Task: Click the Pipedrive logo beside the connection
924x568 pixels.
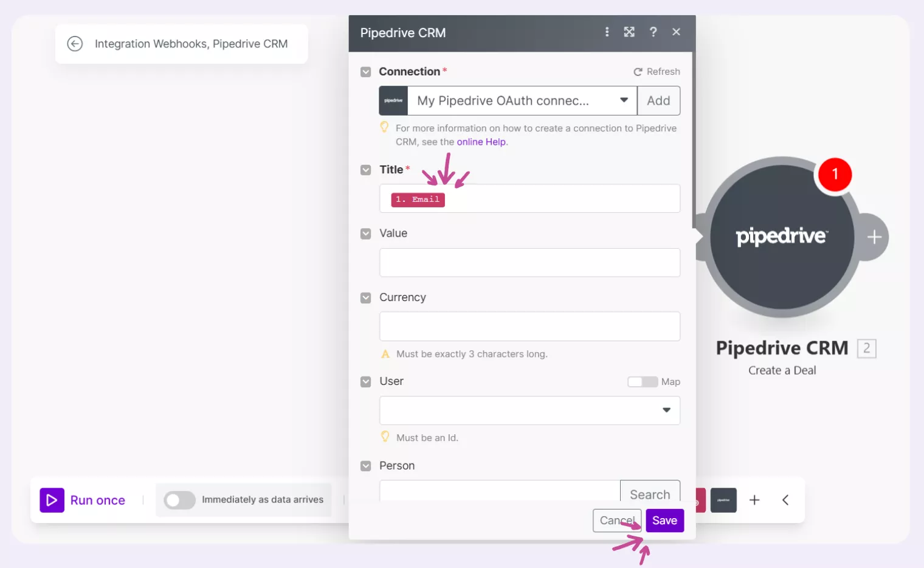Action: pyautogui.click(x=393, y=101)
